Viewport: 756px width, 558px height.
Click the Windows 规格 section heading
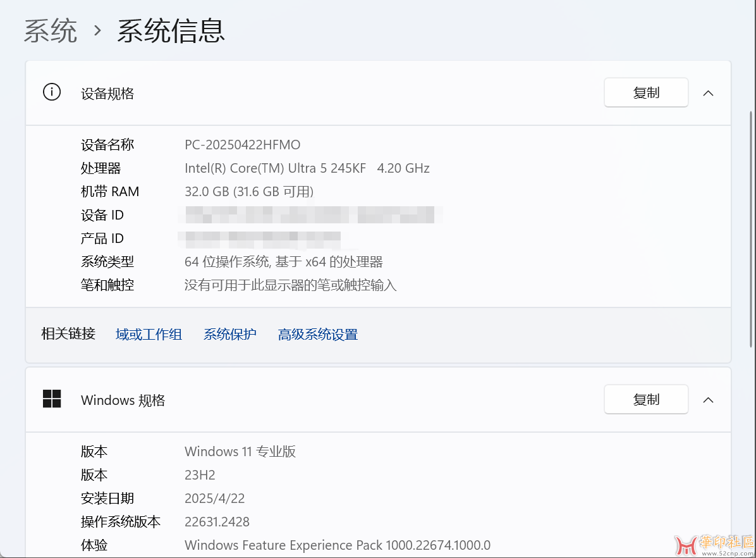123,400
